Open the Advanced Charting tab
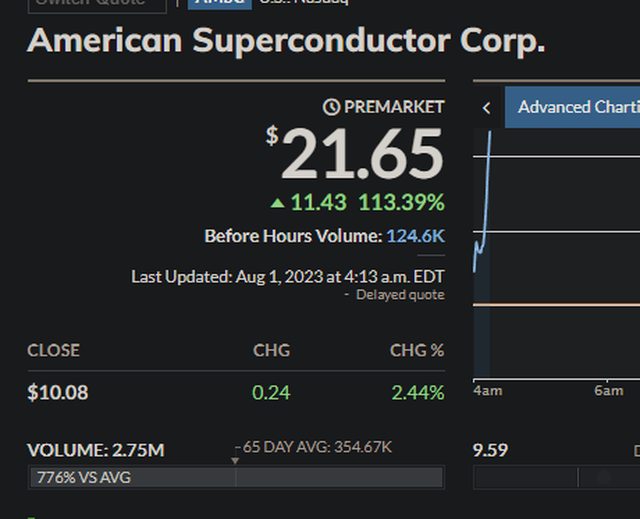 click(x=576, y=107)
